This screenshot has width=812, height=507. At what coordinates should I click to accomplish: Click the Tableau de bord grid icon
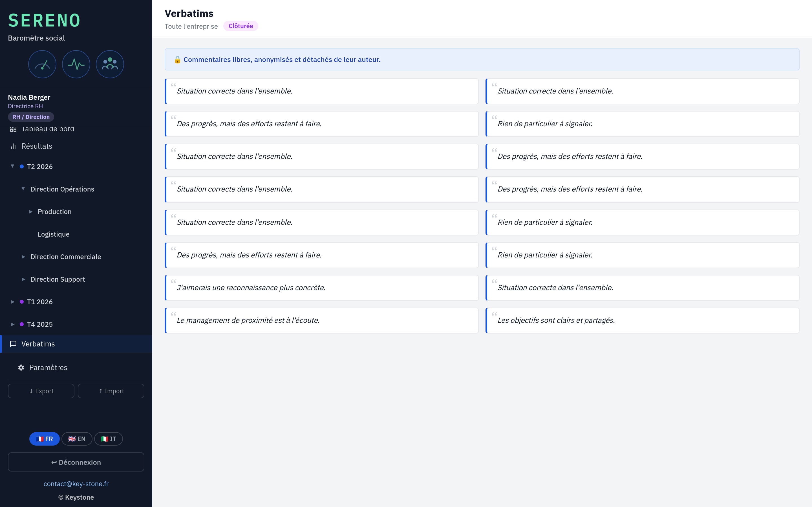[x=14, y=129]
